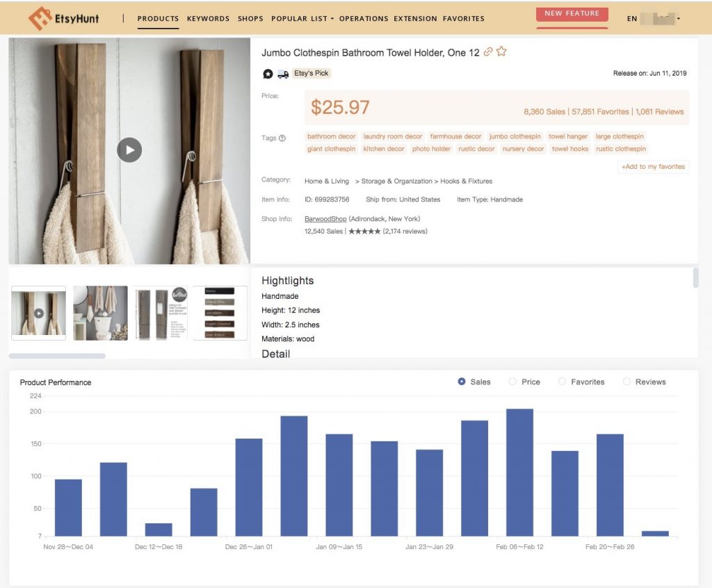
Task: Select the Sales radio button
Action: coord(462,382)
